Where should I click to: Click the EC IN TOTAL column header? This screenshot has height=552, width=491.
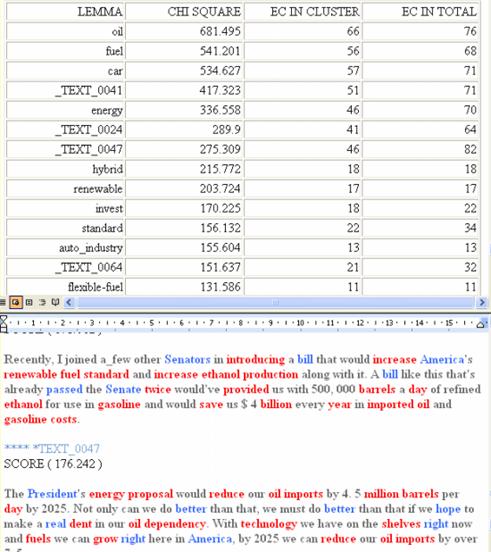pos(421,12)
